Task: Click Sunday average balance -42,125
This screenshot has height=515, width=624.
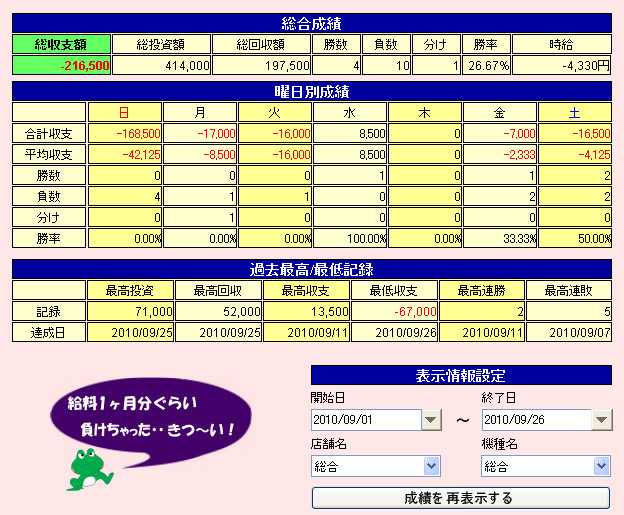Action: click(x=125, y=154)
